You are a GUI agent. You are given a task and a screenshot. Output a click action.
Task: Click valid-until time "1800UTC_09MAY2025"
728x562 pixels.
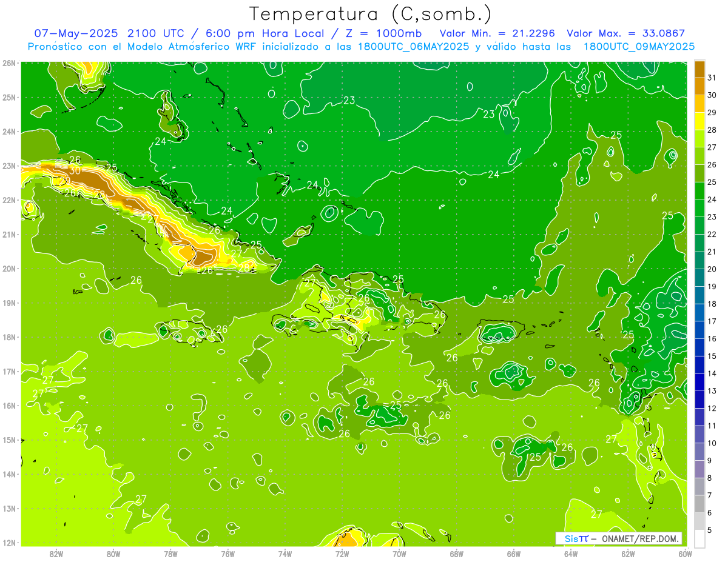(639, 47)
